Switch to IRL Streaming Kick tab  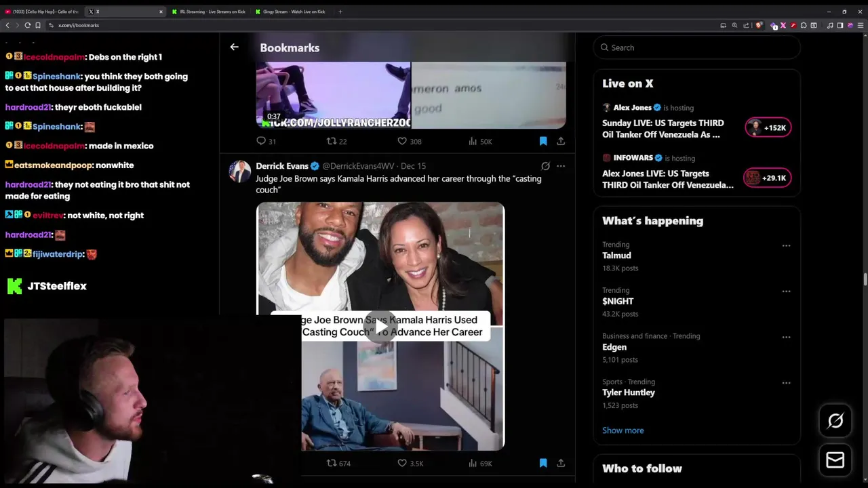209,12
